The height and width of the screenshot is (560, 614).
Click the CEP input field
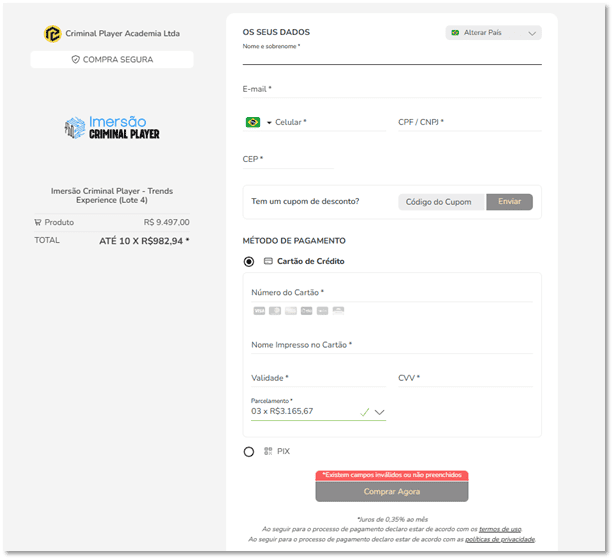pyautogui.click(x=288, y=159)
